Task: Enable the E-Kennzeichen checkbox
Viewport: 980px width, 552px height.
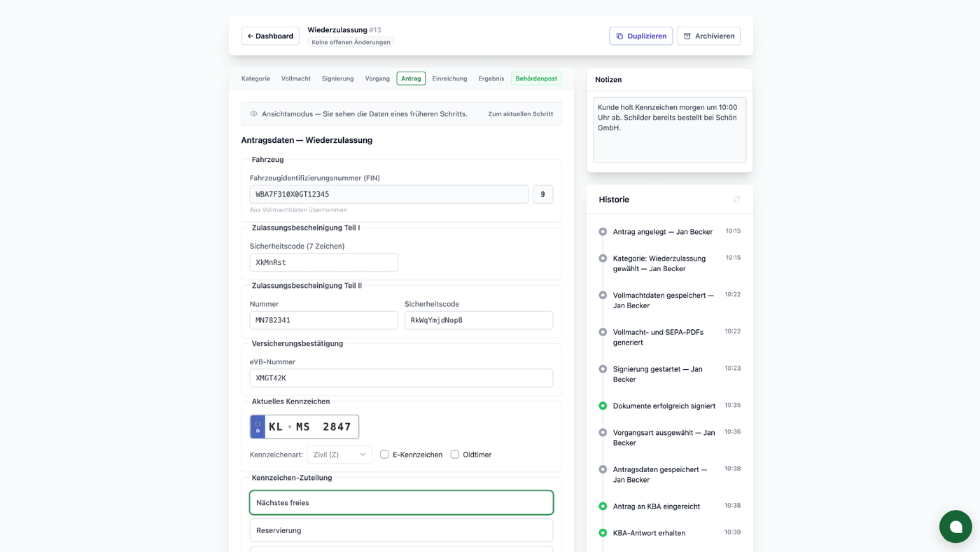Action: pyautogui.click(x=384, y=455)
